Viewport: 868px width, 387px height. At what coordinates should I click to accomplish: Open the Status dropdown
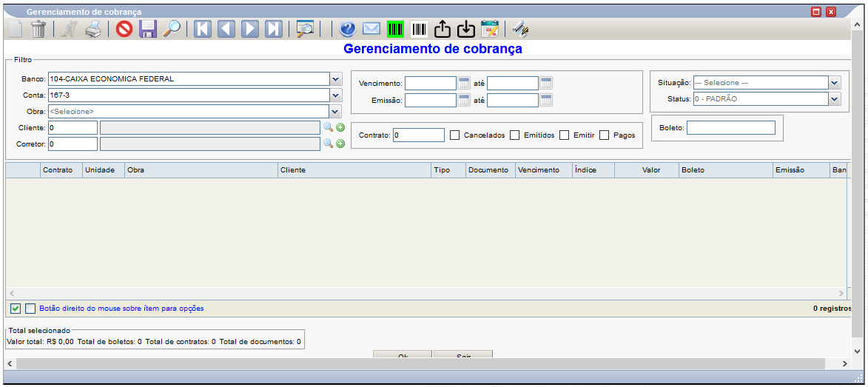(835, 98)
